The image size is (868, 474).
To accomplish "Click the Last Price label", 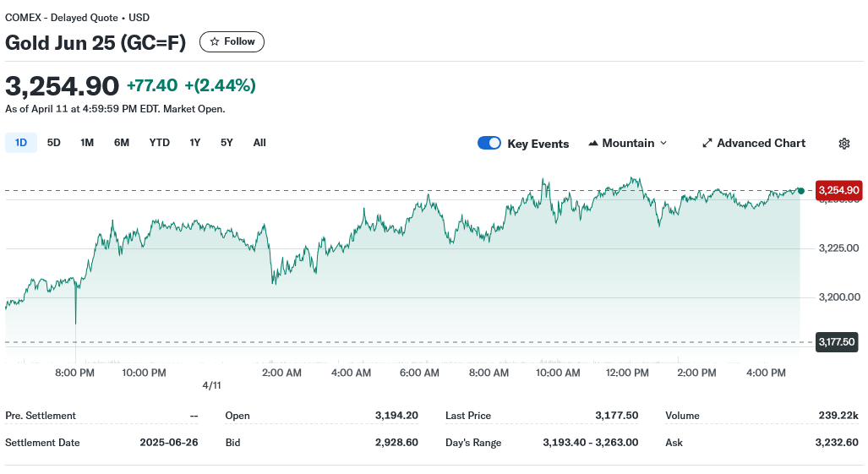I will tap(468, 416).
